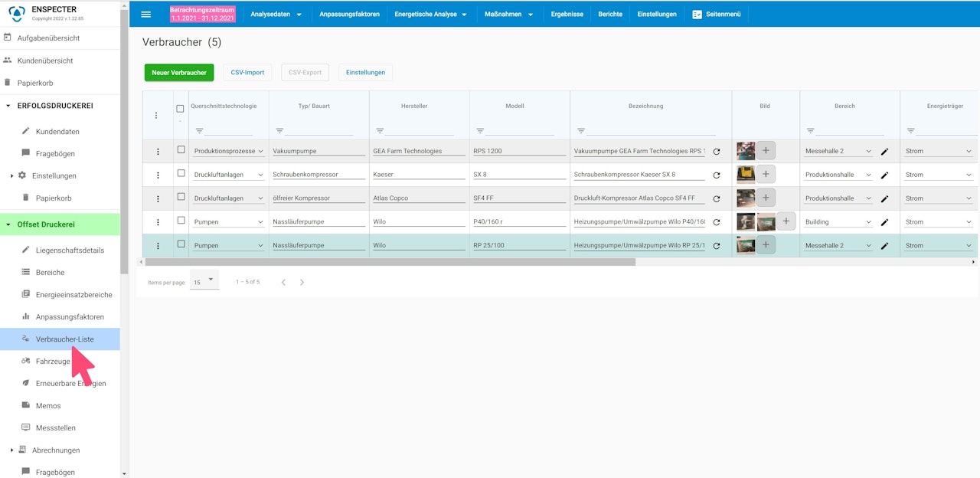Collapse the Offset Druckerei tree node

tap(8, 224)
